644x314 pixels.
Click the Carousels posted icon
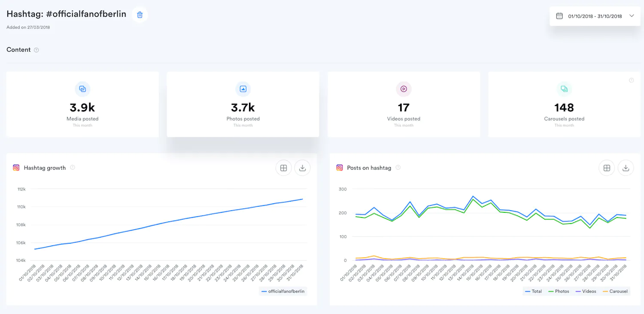coord(564,89)
